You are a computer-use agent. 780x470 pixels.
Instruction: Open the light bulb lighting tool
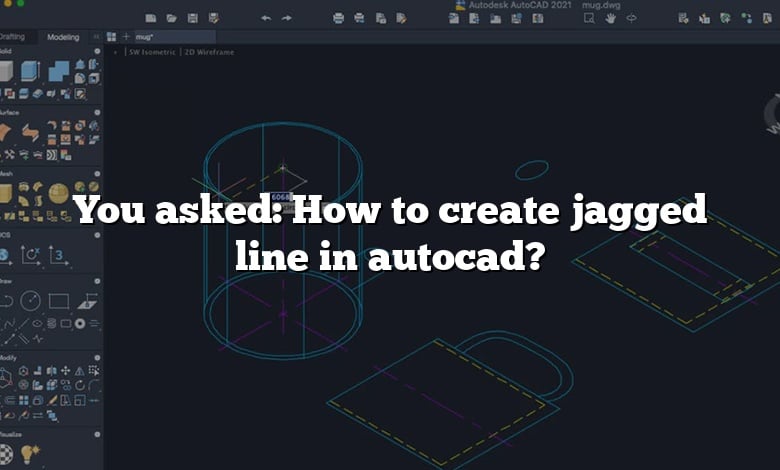coord(30,454)
